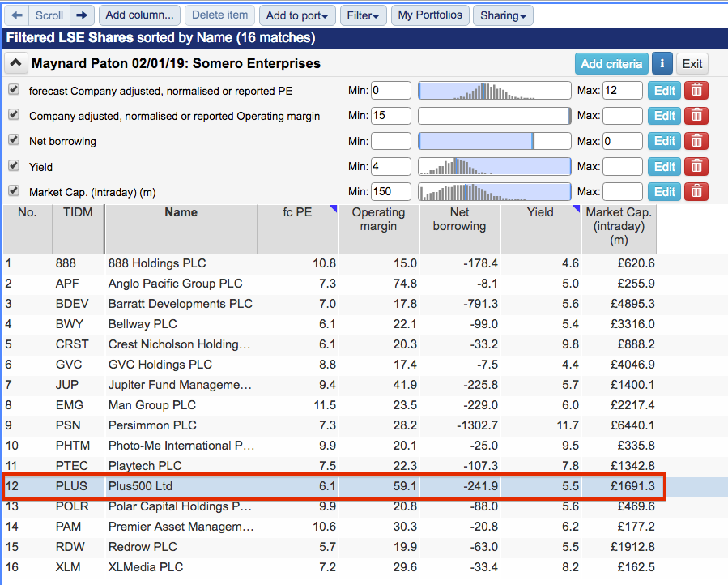
Task: Collapse the filter criteria panel chevron
Action: [15, 63]
